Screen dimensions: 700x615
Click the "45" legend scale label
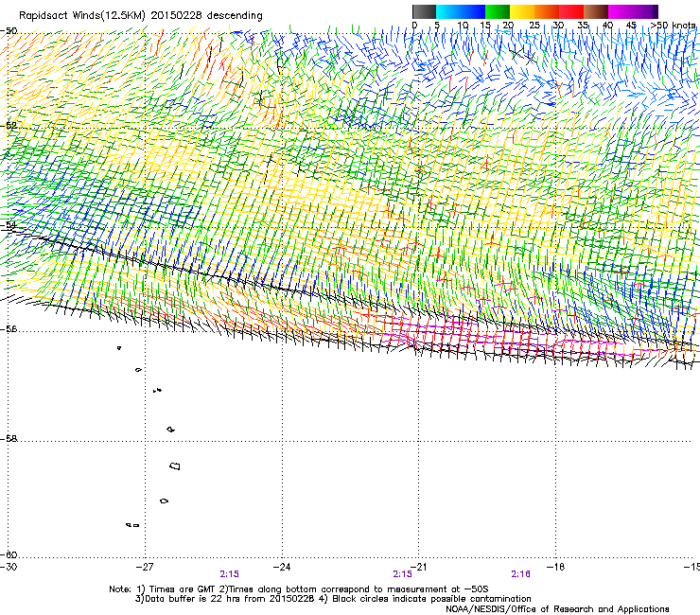631,26
